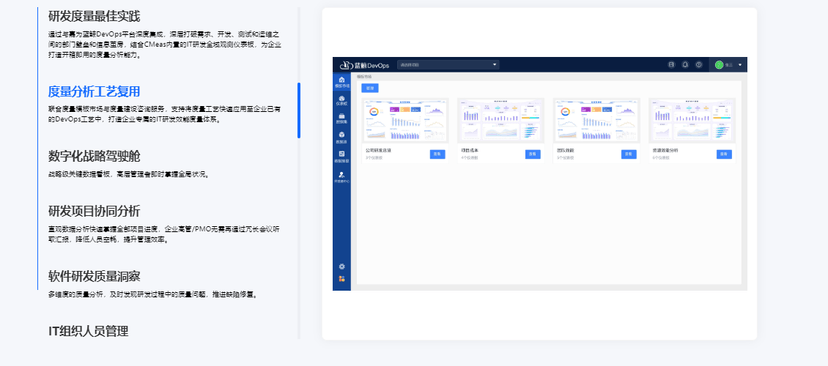Open the user account dropdown arrow

[x=740, y=65]
